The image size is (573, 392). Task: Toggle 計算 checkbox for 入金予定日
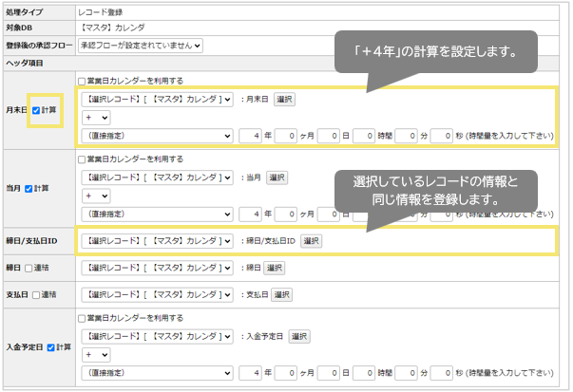[x=48, y=346]
